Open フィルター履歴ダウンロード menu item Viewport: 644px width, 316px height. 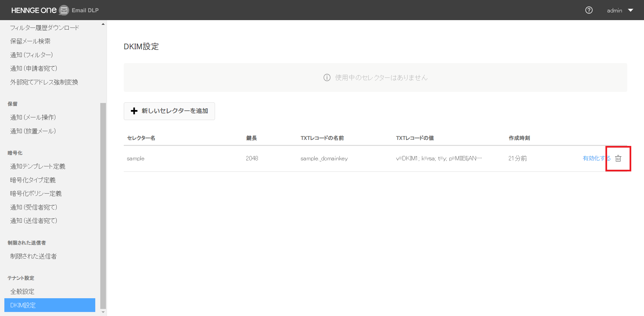coord(45,28)
